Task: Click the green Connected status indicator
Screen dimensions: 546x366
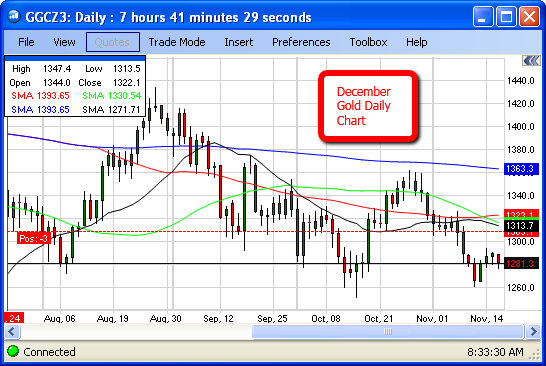Action: 13,351
